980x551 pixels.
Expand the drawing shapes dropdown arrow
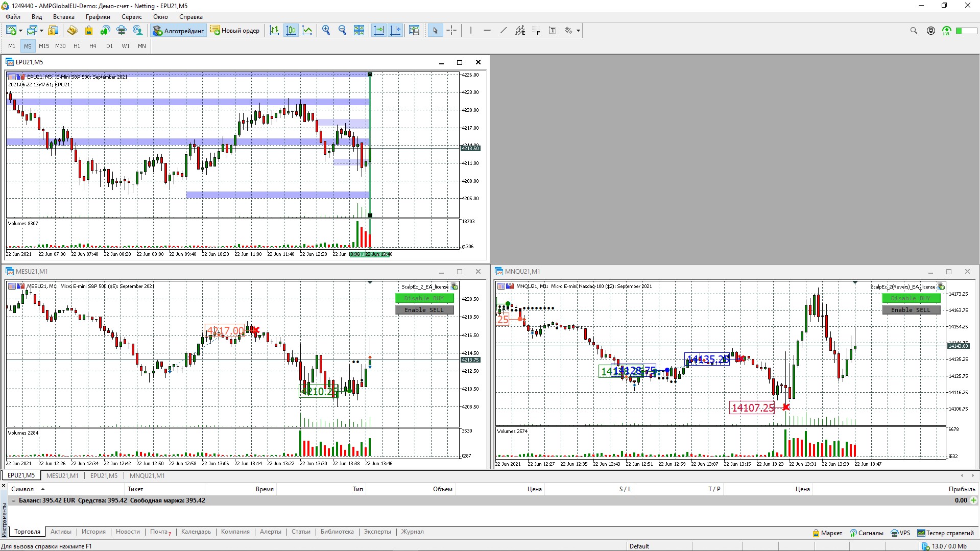point(578,31)
